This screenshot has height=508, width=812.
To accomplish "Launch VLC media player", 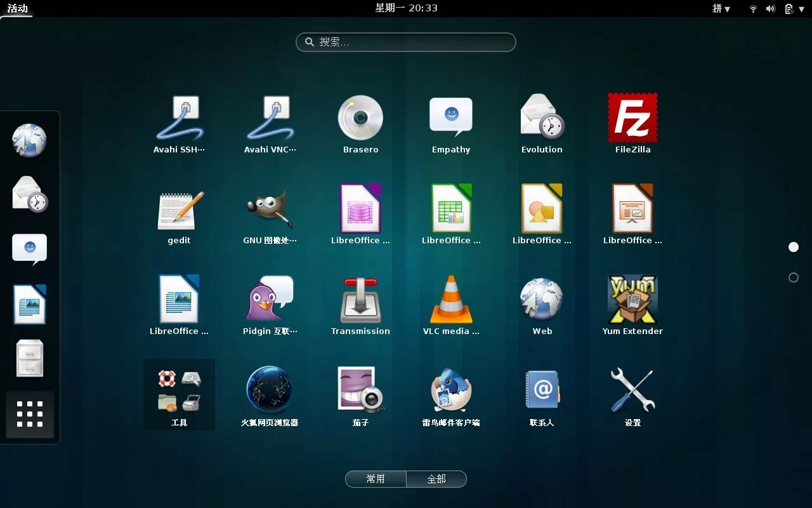I will pyautogui.click(x=451, y=306).
